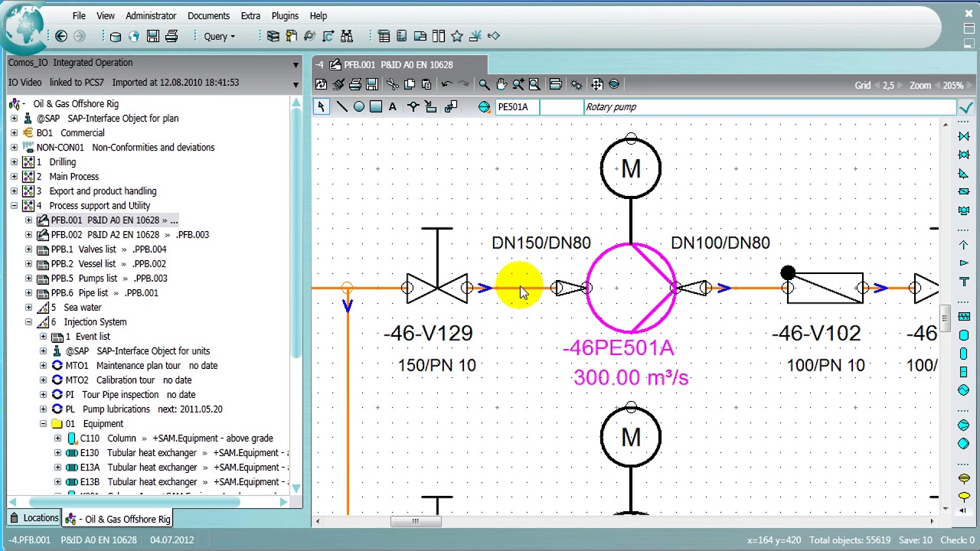Click the PE501A label field
The image size is (980, 551).
[x=517, y=107]
